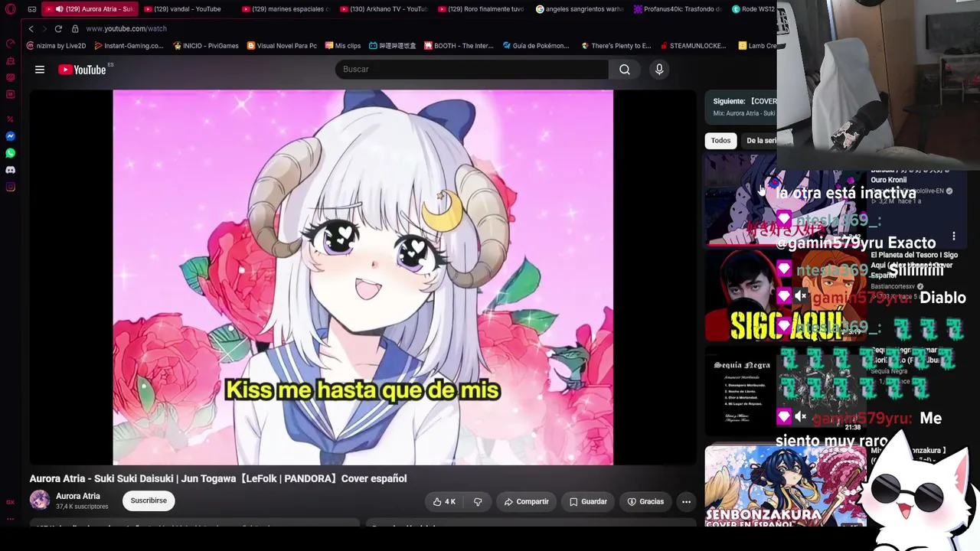
Task: Select the De la serie filter chip
Action: 759,141
